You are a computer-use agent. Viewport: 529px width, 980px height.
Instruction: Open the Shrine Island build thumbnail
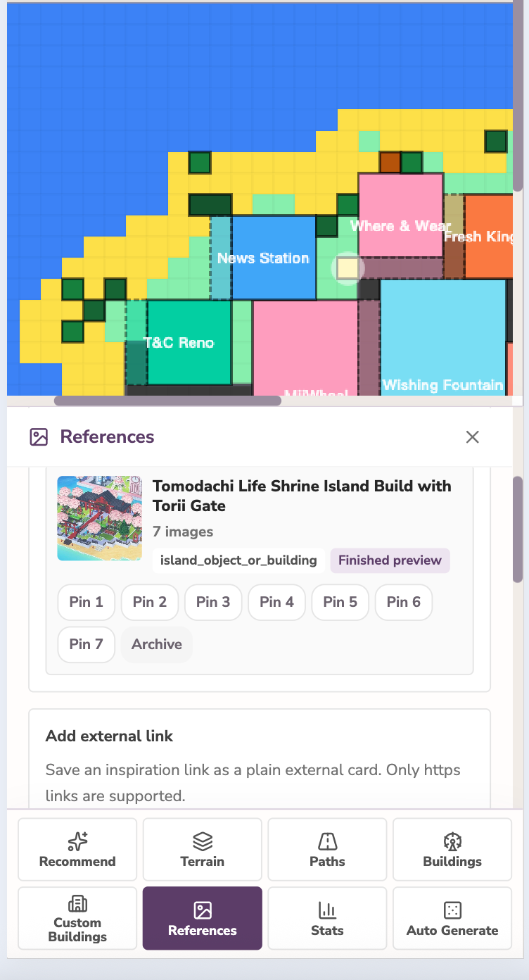100,519
